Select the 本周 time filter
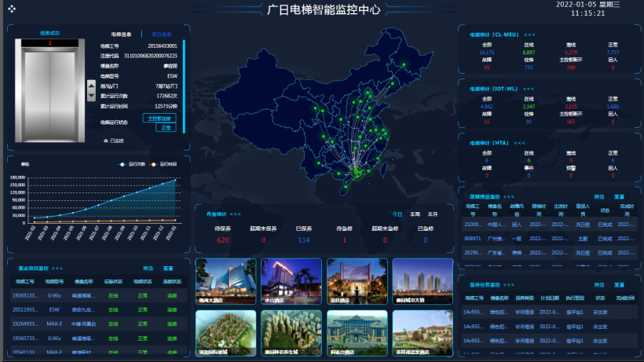Viewport: 644px width, 362px height. coord(415,214)
